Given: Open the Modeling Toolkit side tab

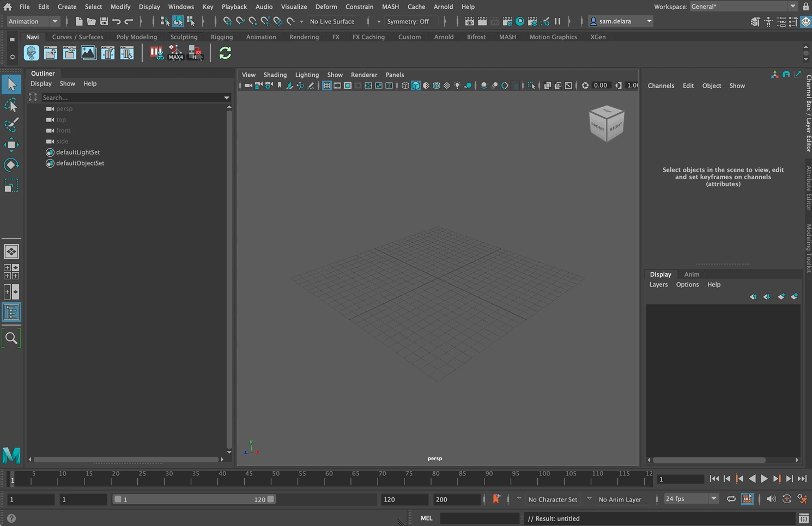Looking at the screenshot, I should point(809,248).
